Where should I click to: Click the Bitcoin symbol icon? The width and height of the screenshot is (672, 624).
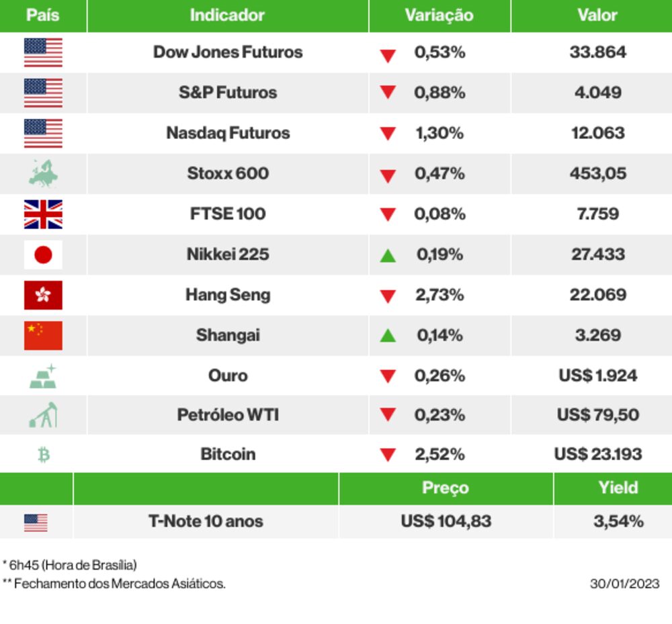pos(44,455)
